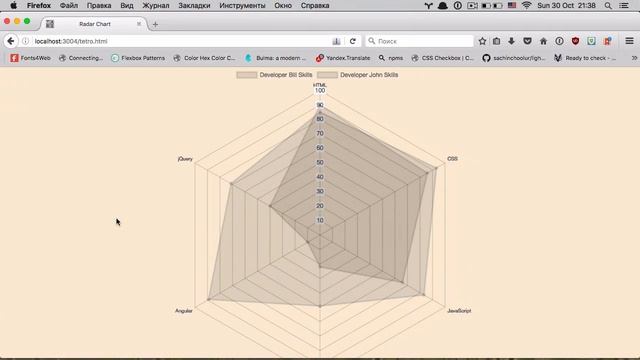Click the Angular axis label
Image resolution: width=640 pixels, height=360 pixels.
coord(184,311)
